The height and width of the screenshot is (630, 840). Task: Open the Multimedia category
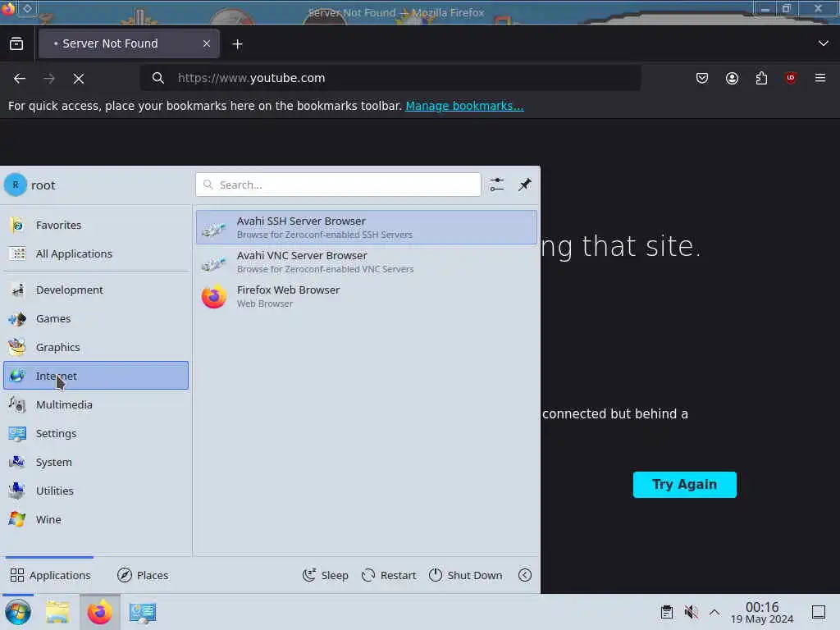(x=96, y=404)
